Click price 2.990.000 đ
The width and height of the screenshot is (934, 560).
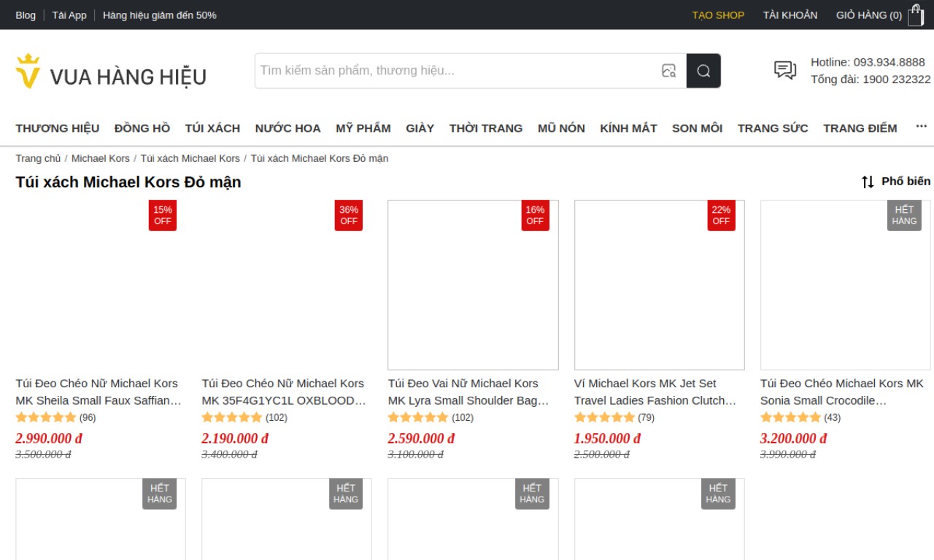(49, 438)
